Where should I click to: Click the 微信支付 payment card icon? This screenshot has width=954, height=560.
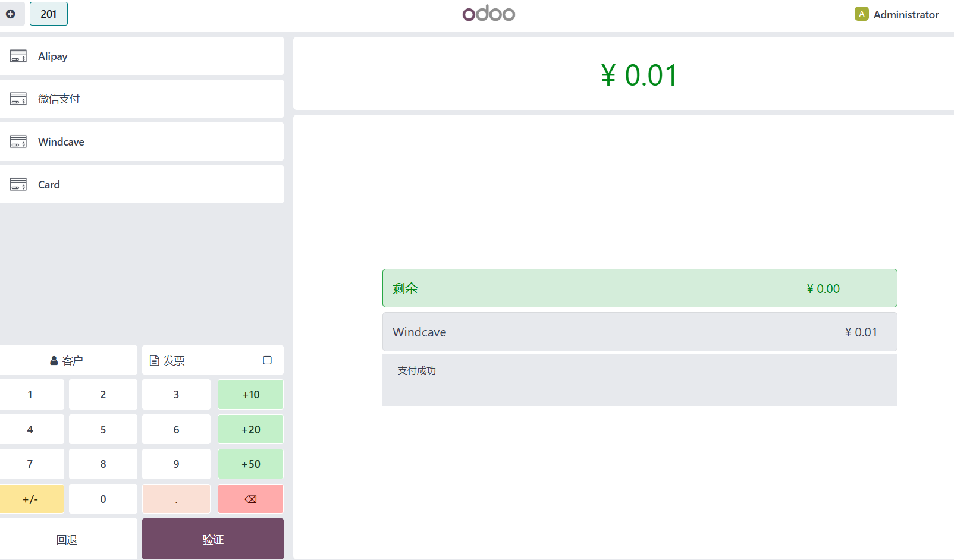18,99
